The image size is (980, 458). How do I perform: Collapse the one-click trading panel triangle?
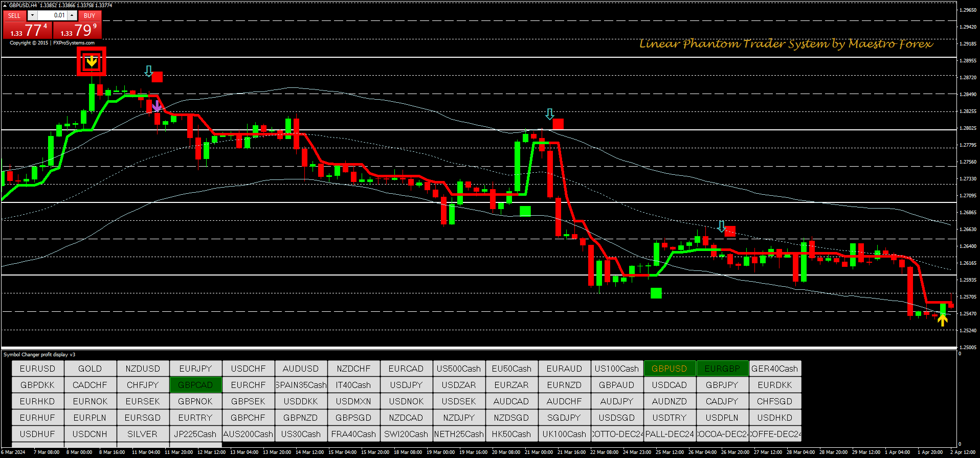tap(5, 5)
